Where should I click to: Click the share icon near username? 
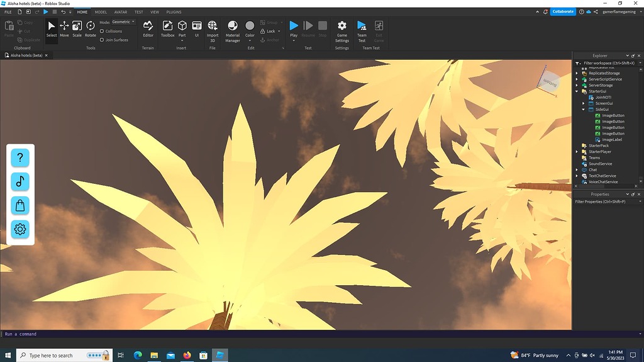point(596,12)
